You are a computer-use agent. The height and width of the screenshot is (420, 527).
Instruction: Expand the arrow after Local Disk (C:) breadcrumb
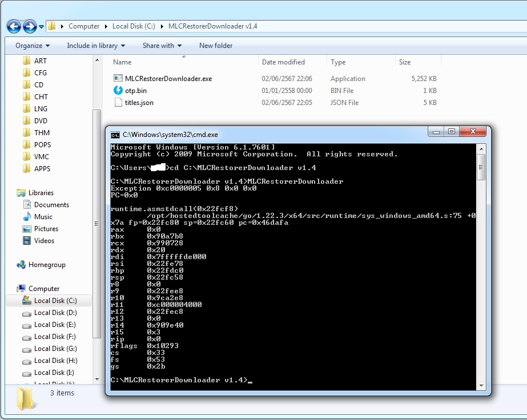162,26
